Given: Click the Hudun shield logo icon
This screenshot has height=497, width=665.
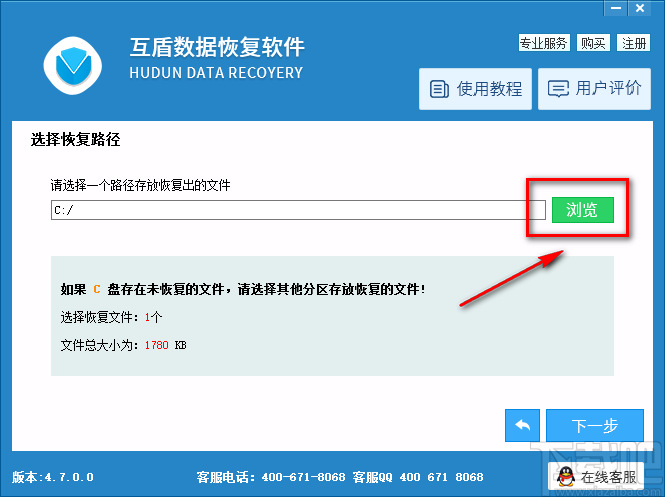Looking at the screenshot, I should click(x=73, y=65).
